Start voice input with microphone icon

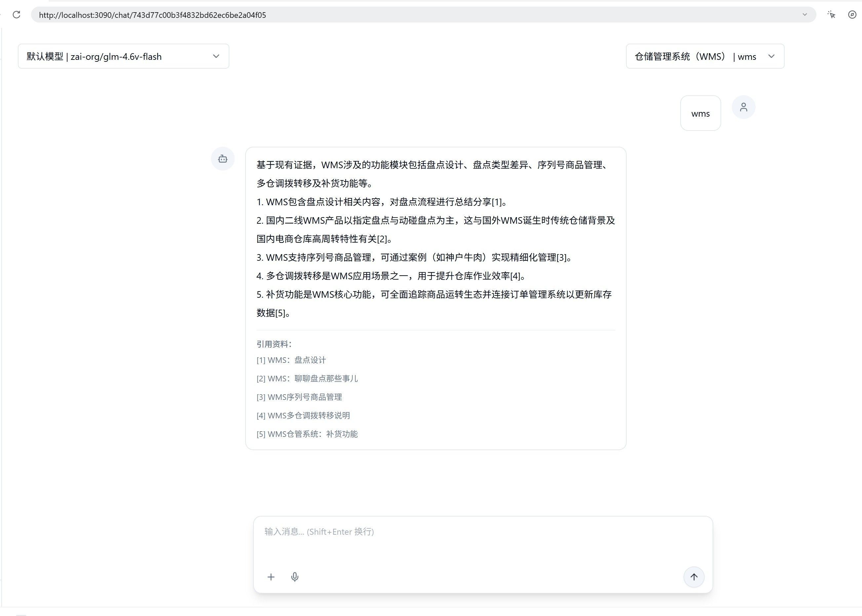[294, 577]
